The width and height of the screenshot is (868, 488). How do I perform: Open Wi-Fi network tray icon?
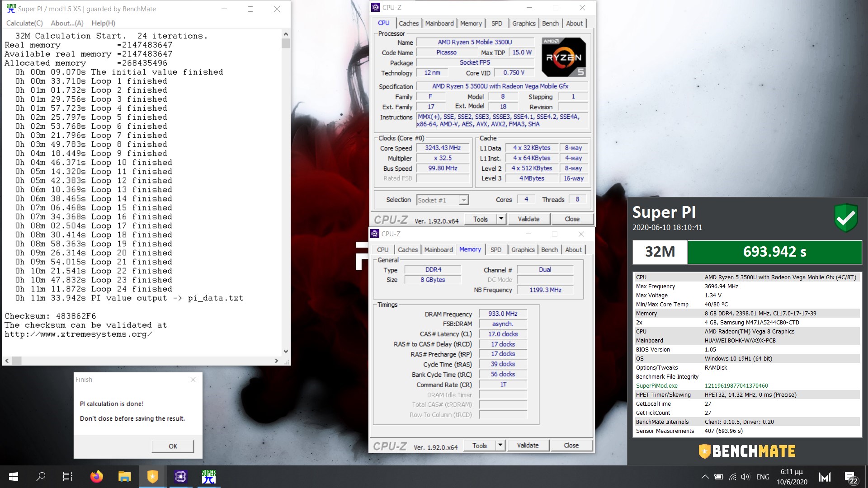point(732,477)
